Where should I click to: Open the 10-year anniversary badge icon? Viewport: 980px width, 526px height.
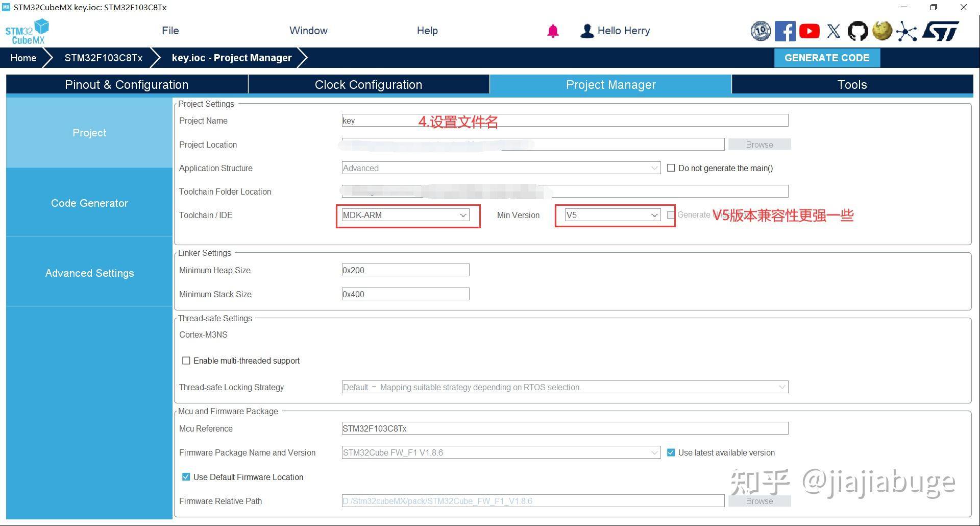761,31
